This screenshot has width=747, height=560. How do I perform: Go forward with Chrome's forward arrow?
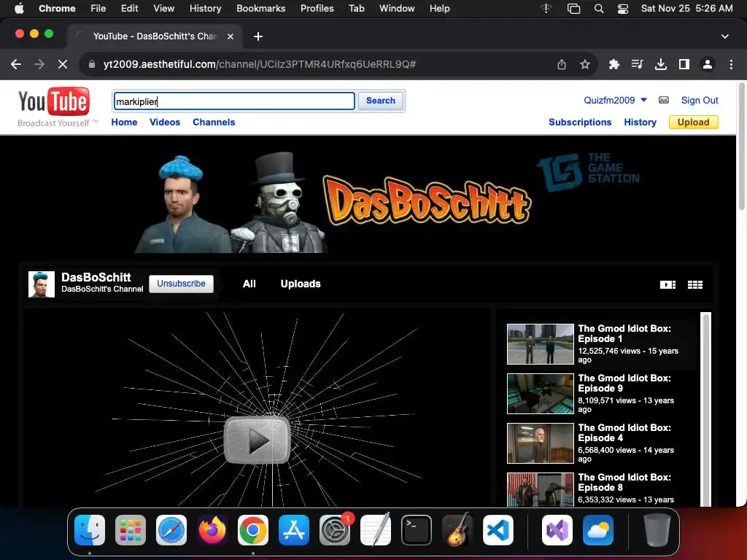click(39, 64)
